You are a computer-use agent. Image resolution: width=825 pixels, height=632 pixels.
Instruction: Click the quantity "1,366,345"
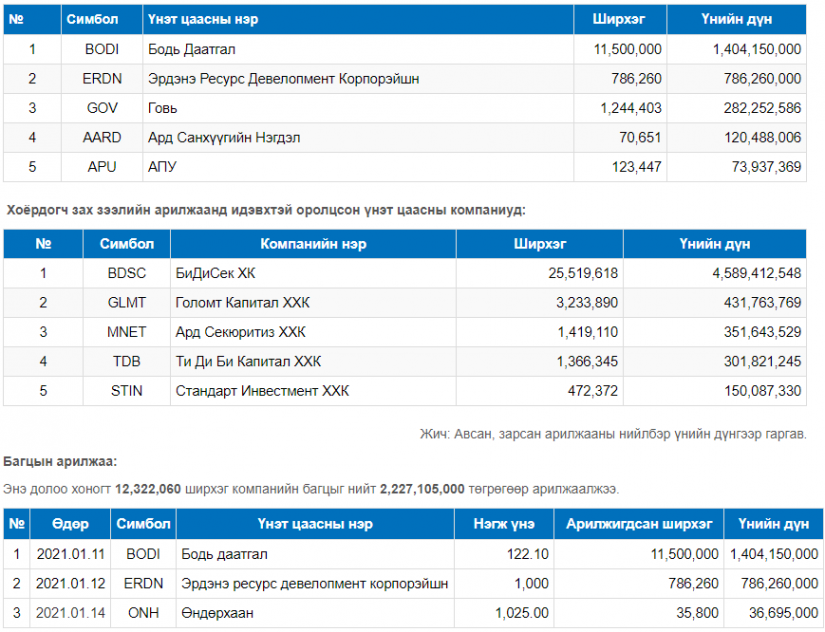tap(588, 362)
